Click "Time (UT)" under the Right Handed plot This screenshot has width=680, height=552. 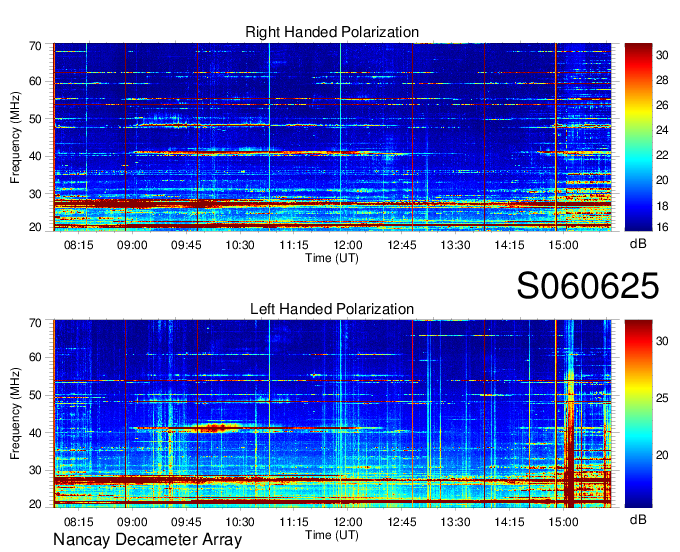pos(332,258)
